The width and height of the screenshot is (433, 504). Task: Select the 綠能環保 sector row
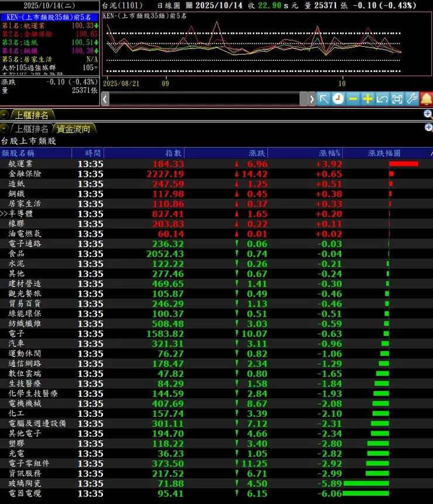pyautogui.click(x=216, y=314)
